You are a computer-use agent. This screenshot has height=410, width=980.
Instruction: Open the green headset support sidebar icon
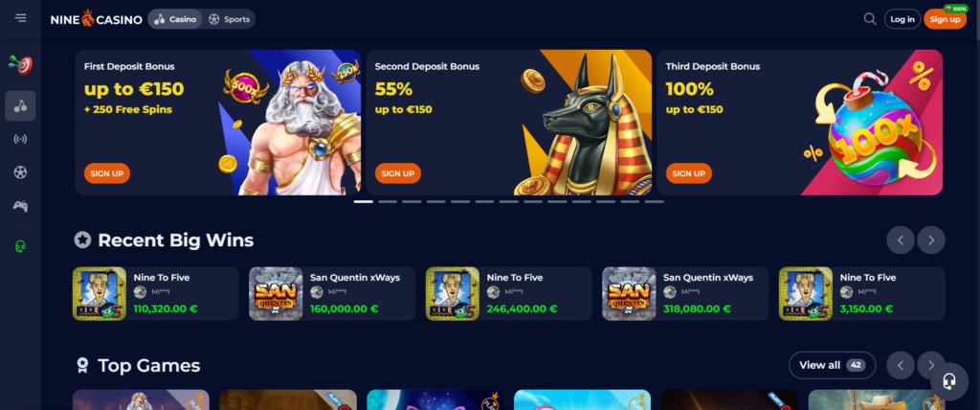click(21, 246)
